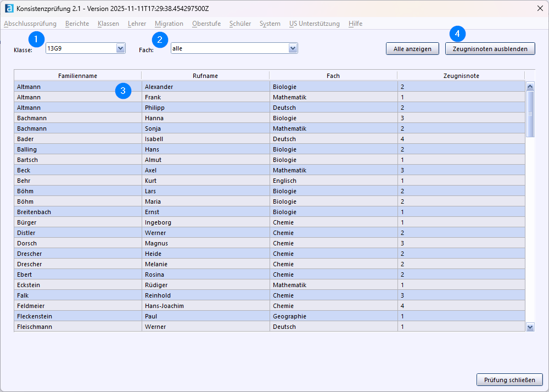Expand the Fach dropdown set to alle
The image size is (549, 392).
click(x=293, y=49)
